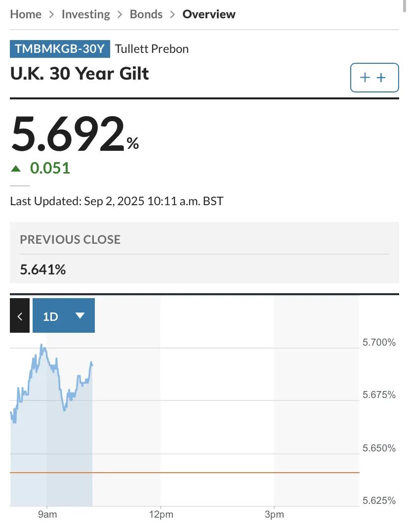Image resolution: width=409 pixels, height=532 pixels.
Task: Click the chevron after Home breadcrumb
Action: [51, 14]
